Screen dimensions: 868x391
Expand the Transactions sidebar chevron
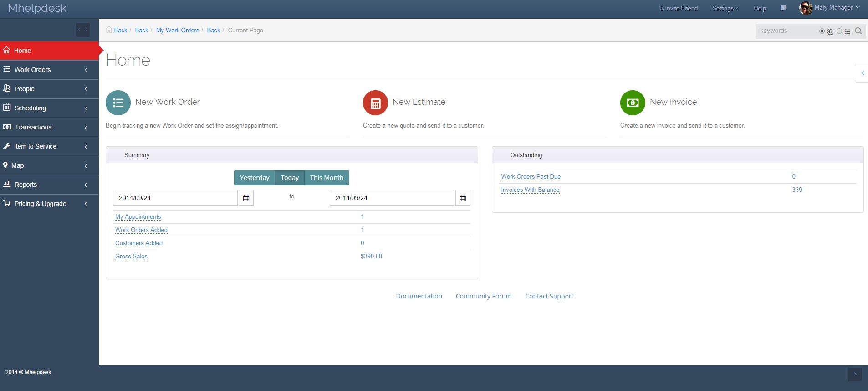point(86,127)
